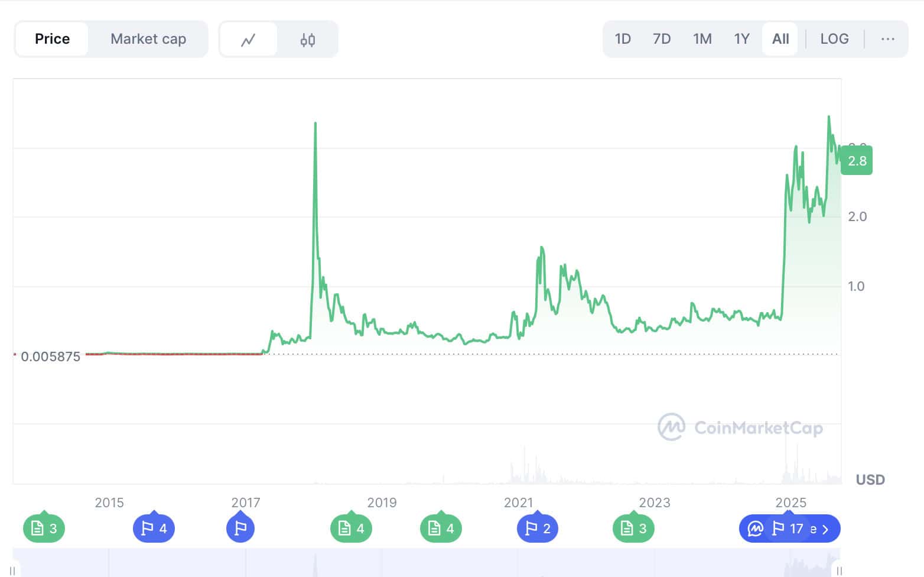Click the 2025 x-axis label

[790, 503]
